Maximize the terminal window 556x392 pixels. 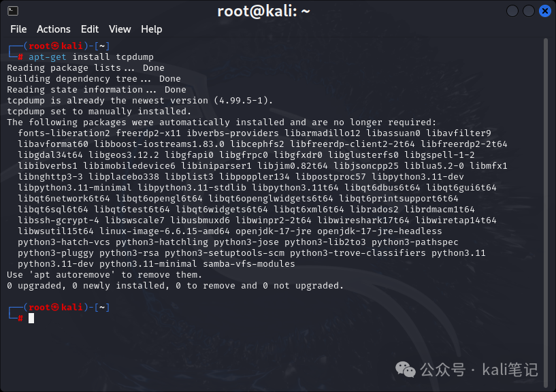click(529, 11)
